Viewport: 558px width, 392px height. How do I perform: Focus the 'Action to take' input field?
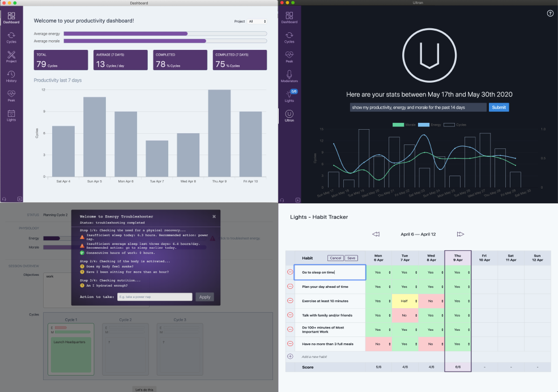tap(155, 297)
